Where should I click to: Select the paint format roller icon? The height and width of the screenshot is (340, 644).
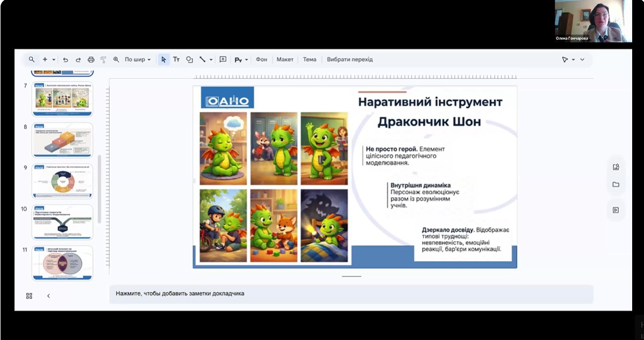(103, 60)
